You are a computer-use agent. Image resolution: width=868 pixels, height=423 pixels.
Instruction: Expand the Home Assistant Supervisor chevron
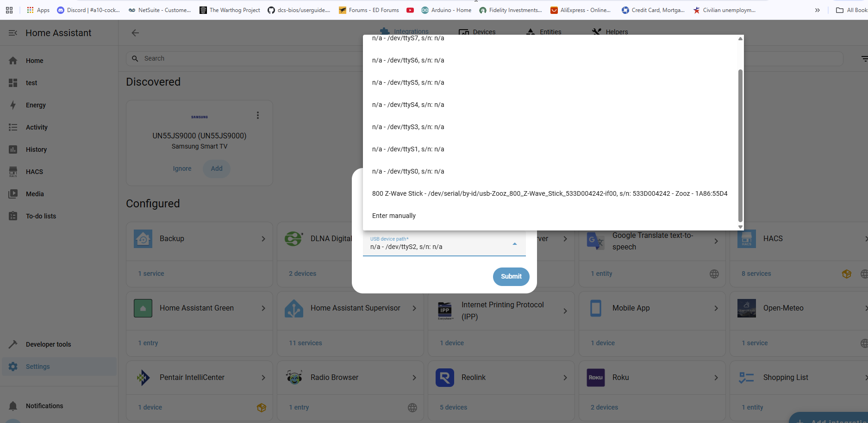tap(414, 308)
